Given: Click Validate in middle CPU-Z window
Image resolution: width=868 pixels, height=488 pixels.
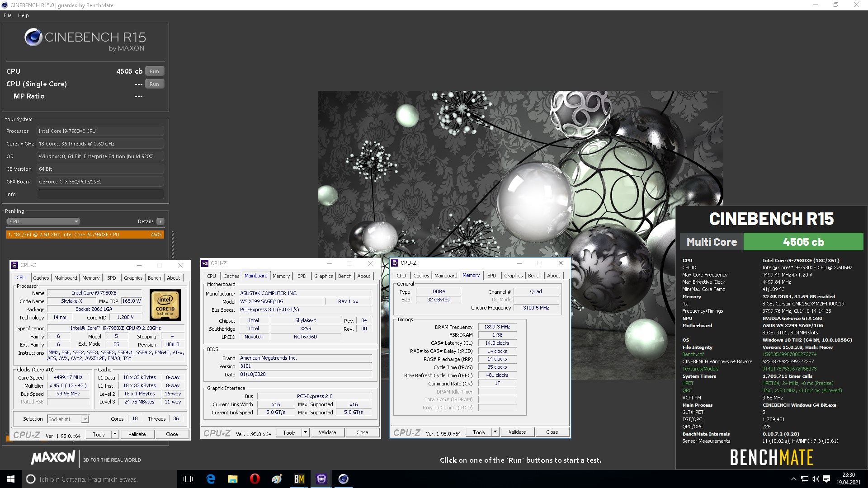Looking at the screenshot, I should tap(327, 432).
